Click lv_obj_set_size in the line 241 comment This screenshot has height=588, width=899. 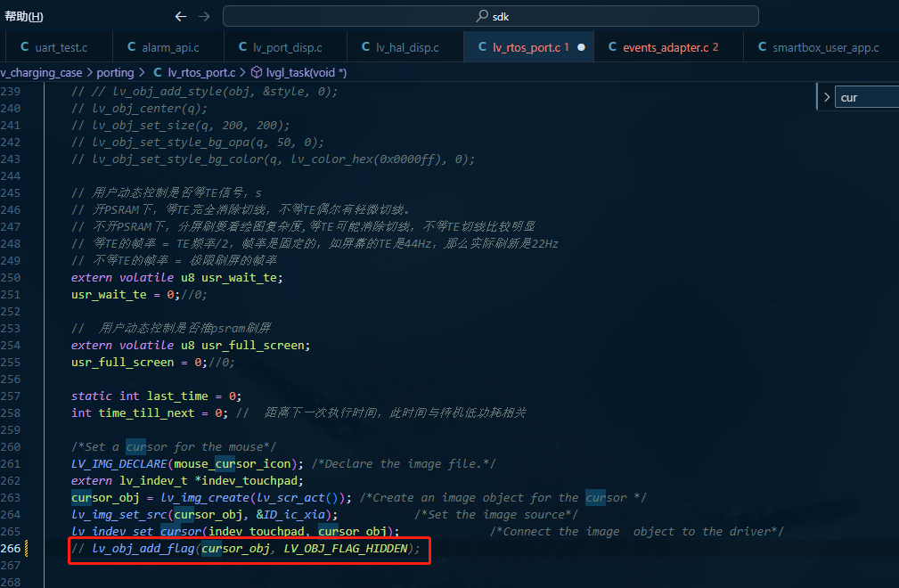[x=140, y=126]
